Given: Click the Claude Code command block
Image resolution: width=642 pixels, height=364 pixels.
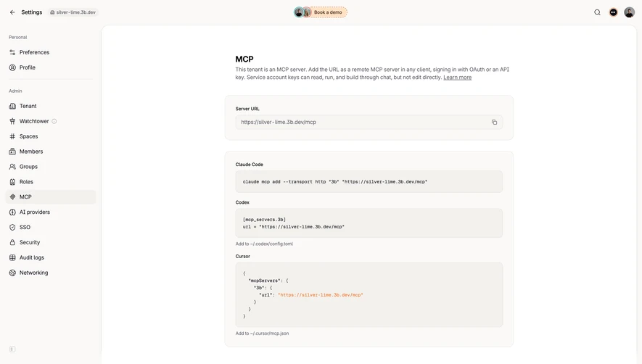Looking at the screenshot, I should tap(369, 182).
